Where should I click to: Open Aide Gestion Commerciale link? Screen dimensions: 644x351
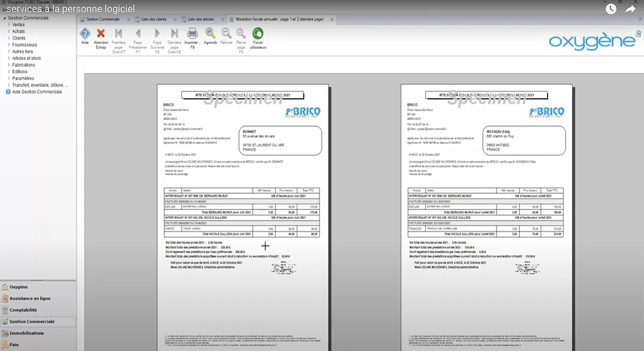point(36,92)
